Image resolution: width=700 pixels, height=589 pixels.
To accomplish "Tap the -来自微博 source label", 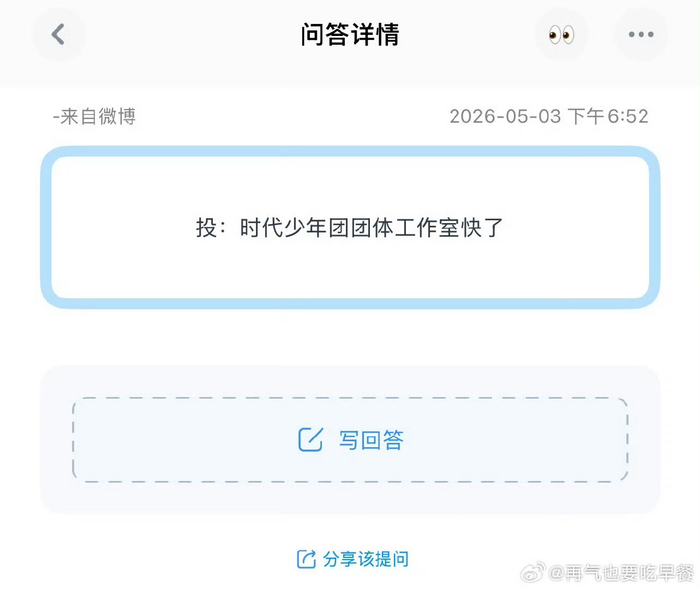I will (x=94, y=117).
